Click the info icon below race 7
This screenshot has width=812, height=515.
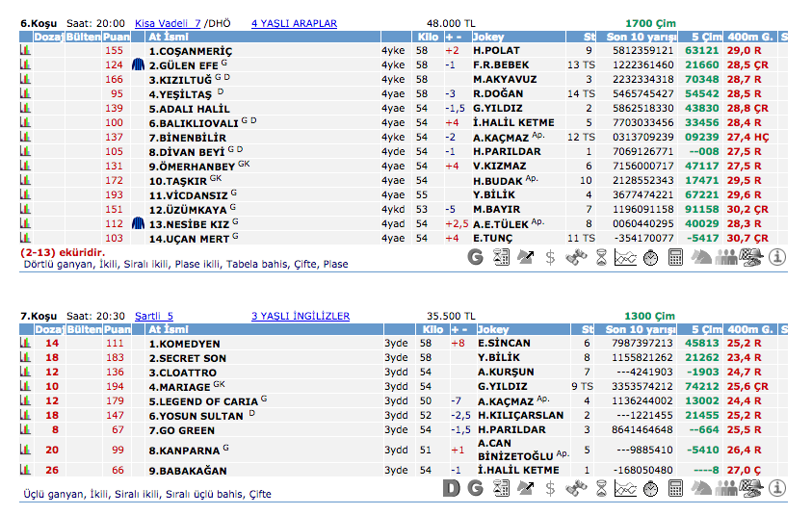776,488
